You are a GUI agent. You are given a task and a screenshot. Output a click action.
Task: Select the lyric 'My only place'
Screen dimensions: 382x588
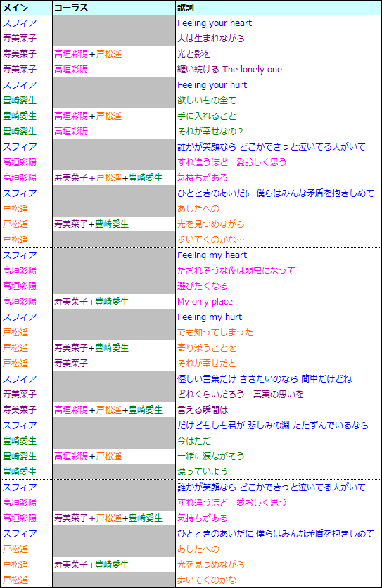205,302
